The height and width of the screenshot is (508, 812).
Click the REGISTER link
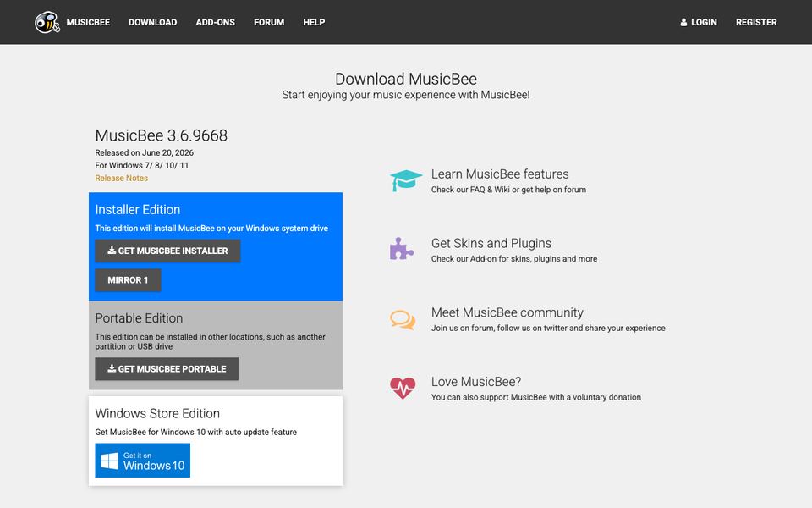point(756,22)
